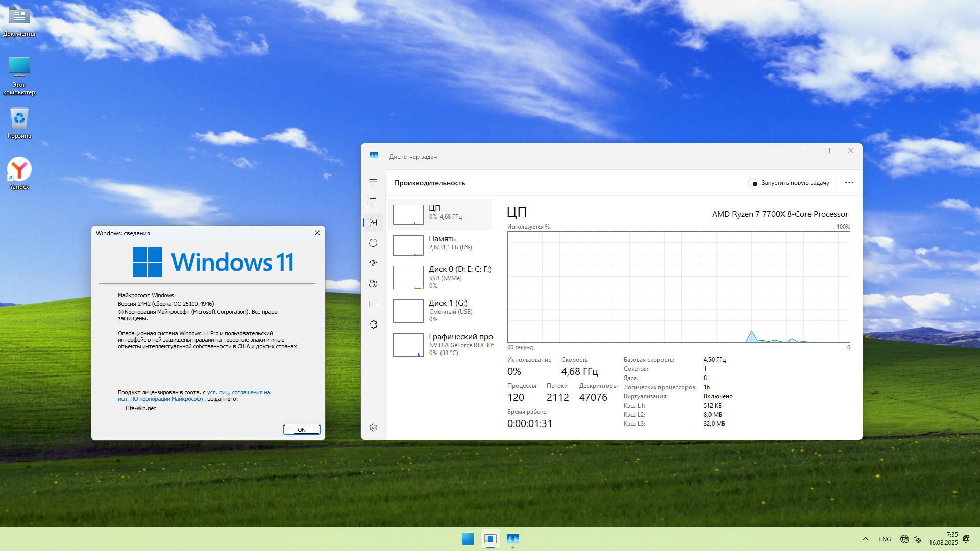Open the Users sidebar icon

click(x=373, y=284)
